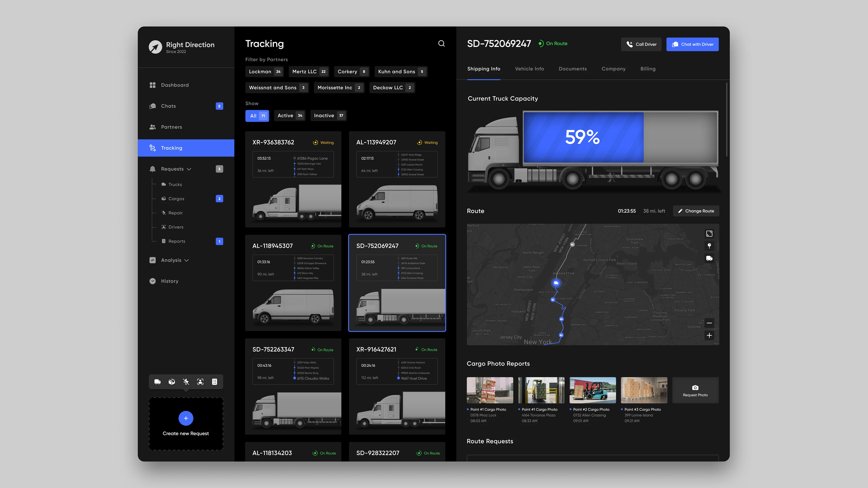Switch to Billing tab
Viewport: 868px width, 488px height.
pos(648,69)
